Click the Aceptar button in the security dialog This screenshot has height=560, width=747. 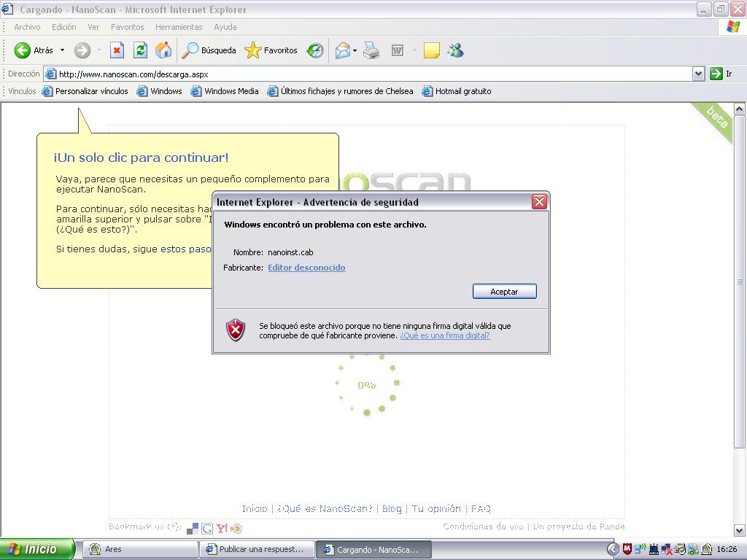(505, 292)
